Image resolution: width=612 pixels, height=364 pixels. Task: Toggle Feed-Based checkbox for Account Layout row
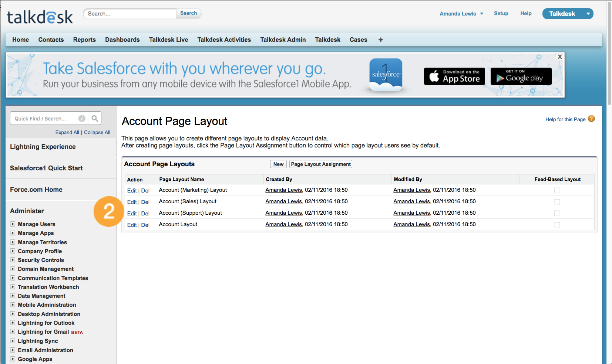[557, 225]
